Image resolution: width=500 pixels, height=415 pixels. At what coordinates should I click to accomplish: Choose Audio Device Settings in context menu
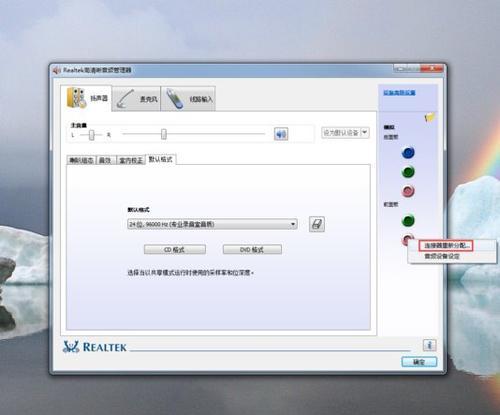[x=442, y=256]
